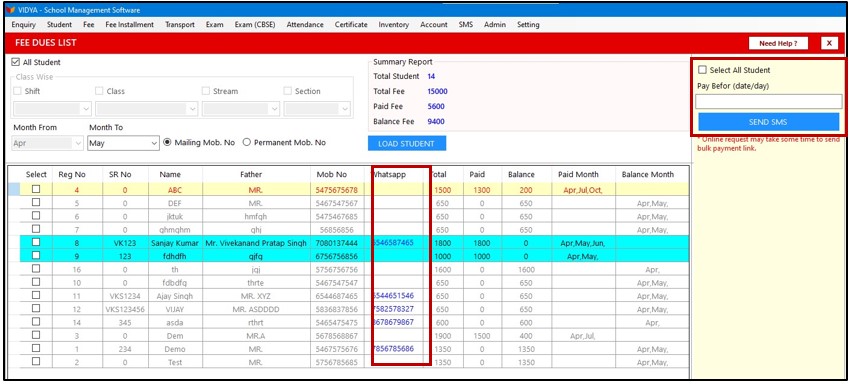Click the Name column header
This screenshot has width=851, height=384.
point(170,175)
